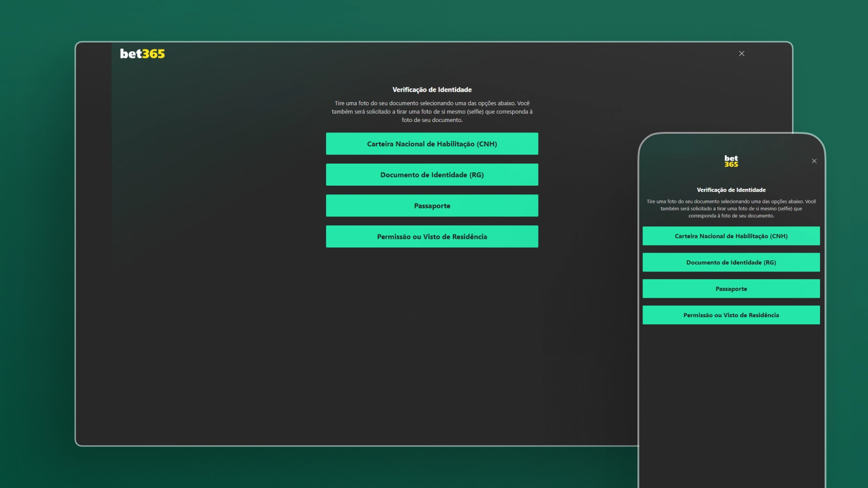
Task: Pick Passaporte option in desktop view
Action: click(432, 206)
